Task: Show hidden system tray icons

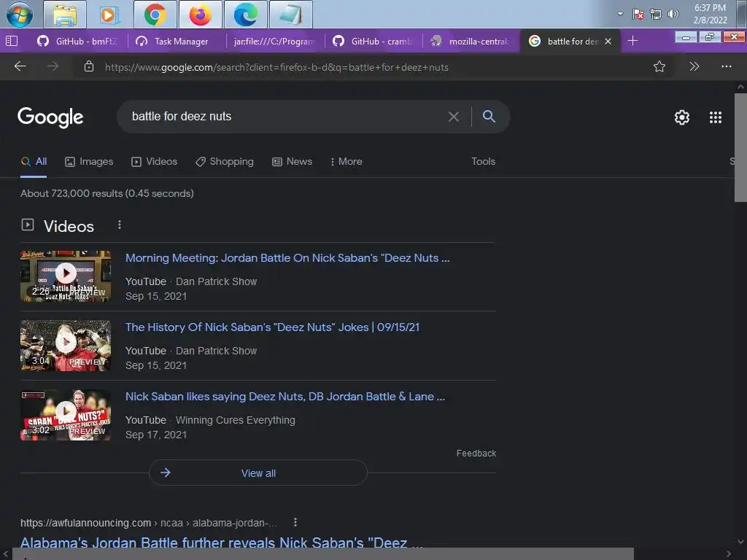Action: click(x=620, y=14)
